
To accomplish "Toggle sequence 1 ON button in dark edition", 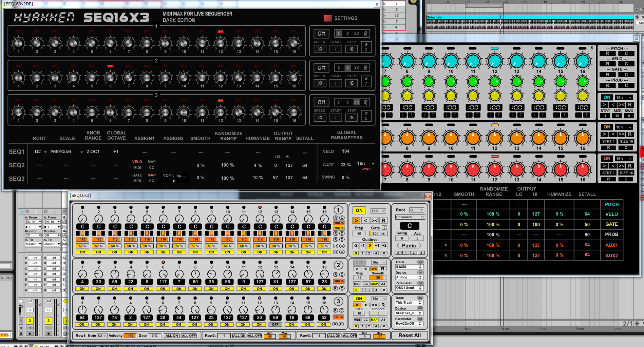I will click(321, 34).
